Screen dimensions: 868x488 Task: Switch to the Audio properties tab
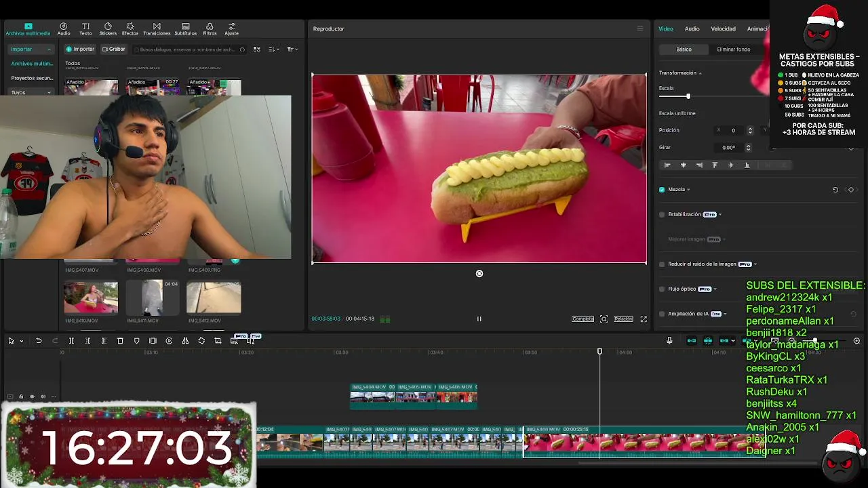[x=692, y=28]
